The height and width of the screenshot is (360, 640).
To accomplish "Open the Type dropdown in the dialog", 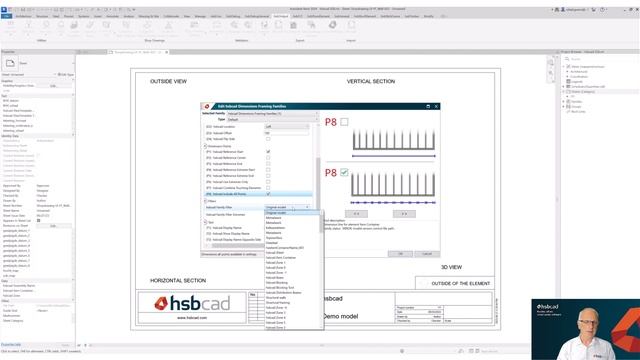I will point(272,120).
